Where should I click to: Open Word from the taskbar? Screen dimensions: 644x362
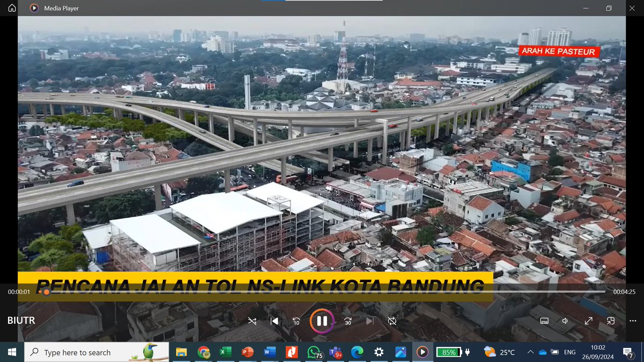click(269, 352)
